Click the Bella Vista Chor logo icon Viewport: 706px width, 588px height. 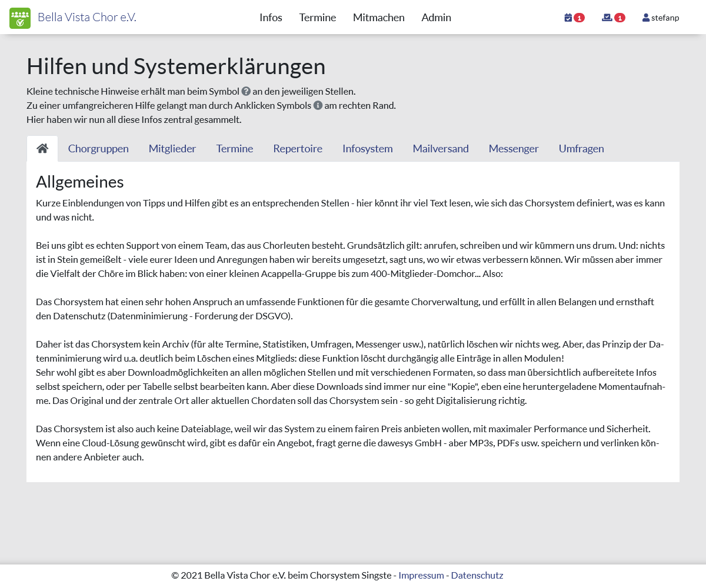click(x=20, y=18)
